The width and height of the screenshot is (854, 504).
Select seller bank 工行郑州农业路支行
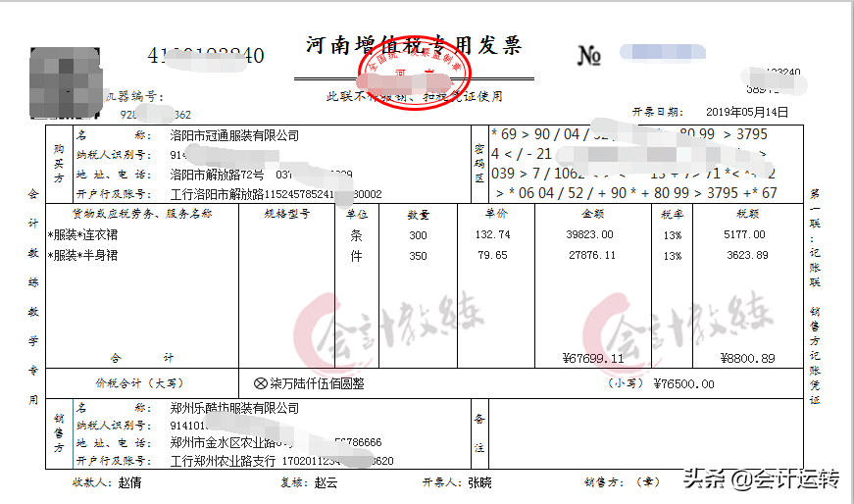(223, 461)
